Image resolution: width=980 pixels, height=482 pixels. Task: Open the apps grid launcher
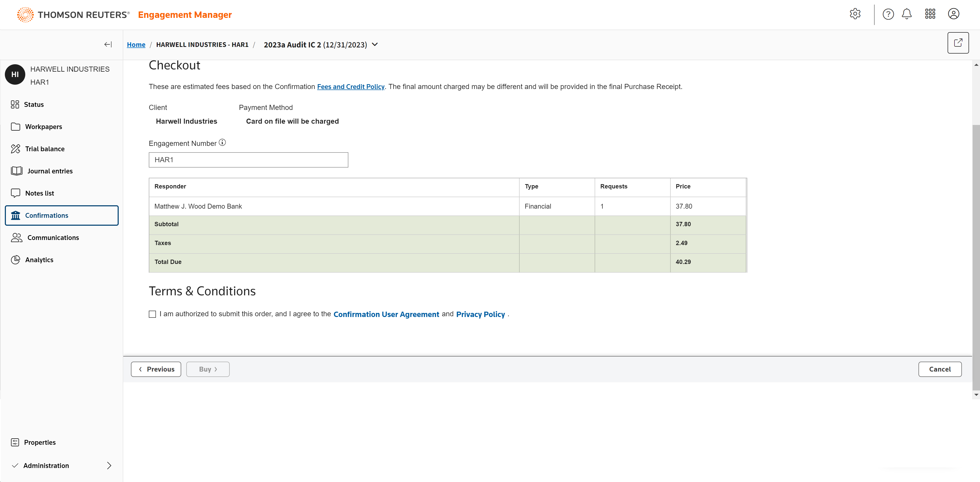(x=930, y=14)
